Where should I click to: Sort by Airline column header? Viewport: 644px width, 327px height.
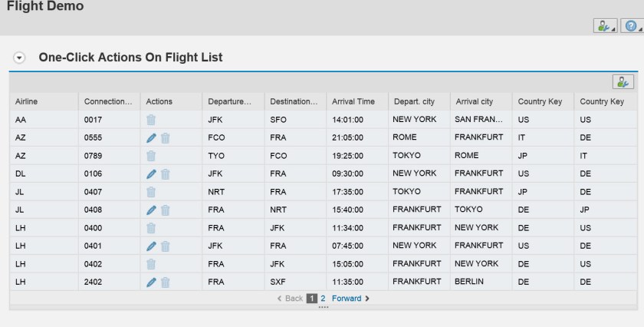pos(26,101)
